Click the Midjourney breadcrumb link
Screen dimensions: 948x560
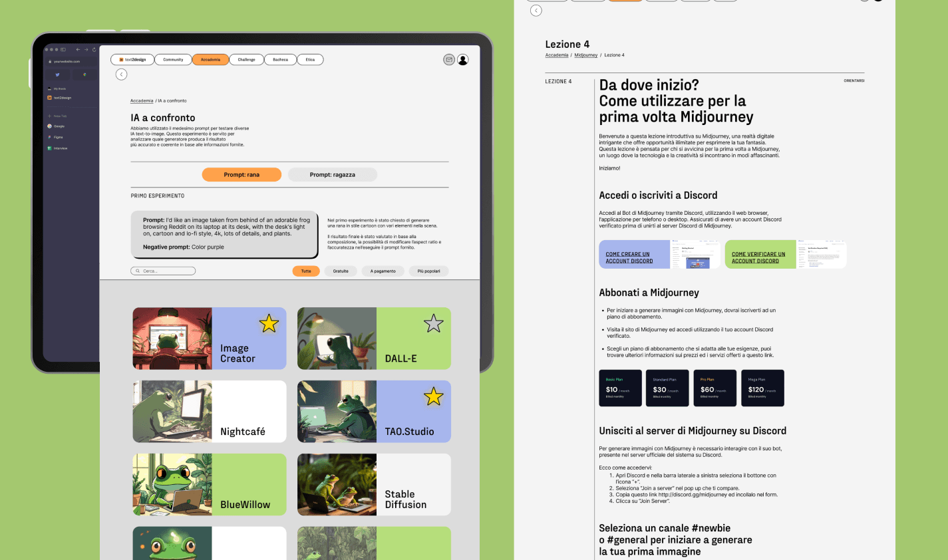click(x=586, y=55)
